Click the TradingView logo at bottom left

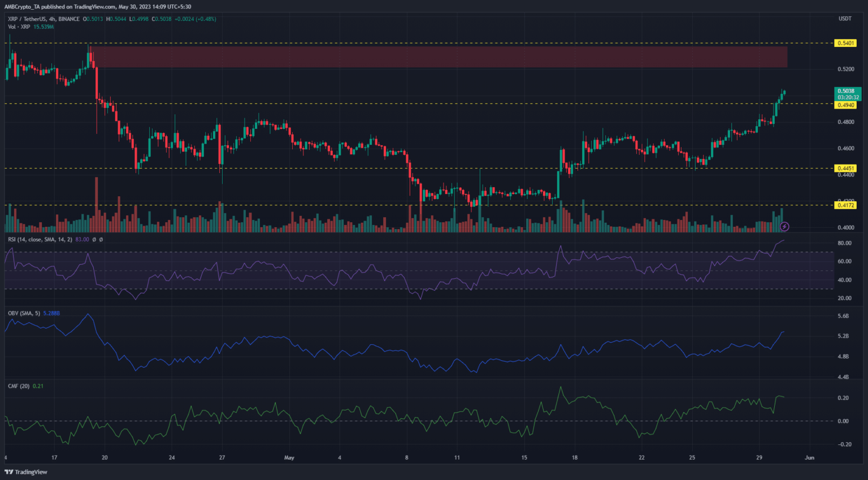pos(26,472)
